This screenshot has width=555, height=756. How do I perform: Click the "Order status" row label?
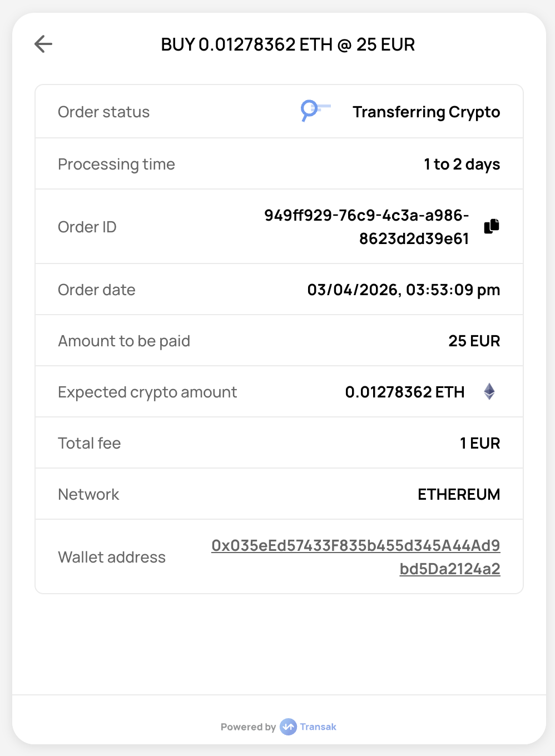[x=103, y=112]
